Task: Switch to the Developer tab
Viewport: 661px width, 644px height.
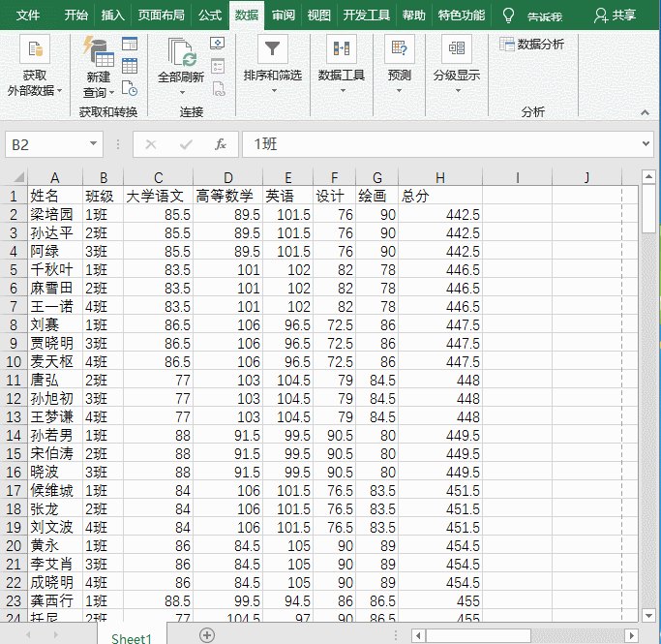Action: pyautogui.click(x=367, y=15)
